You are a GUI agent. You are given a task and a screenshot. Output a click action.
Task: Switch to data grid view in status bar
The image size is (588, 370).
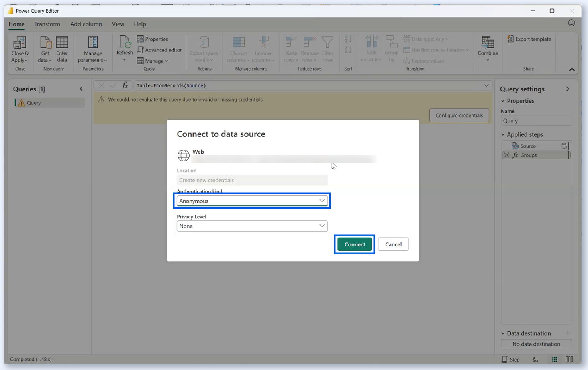point(555,359)
